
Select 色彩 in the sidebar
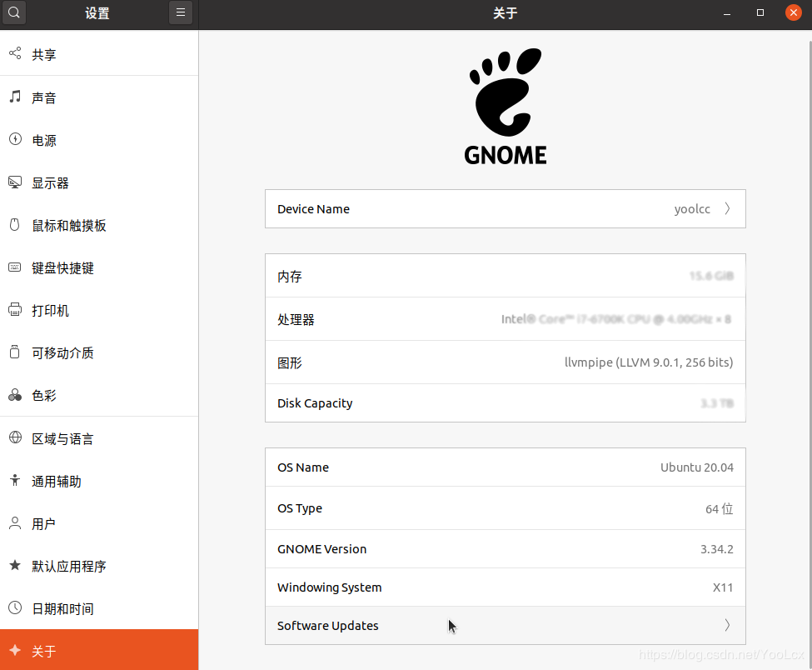(x=44, y=396)
